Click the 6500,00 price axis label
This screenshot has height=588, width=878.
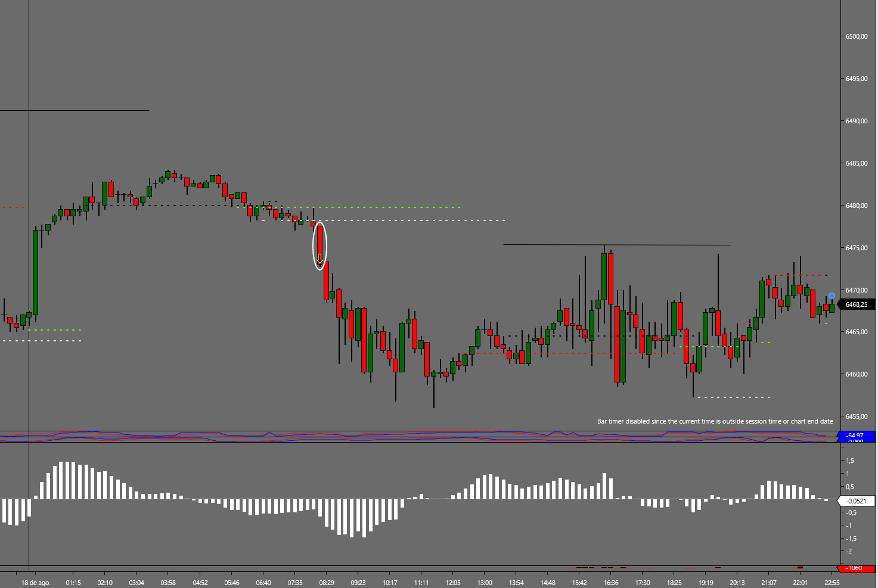(857, 37)
